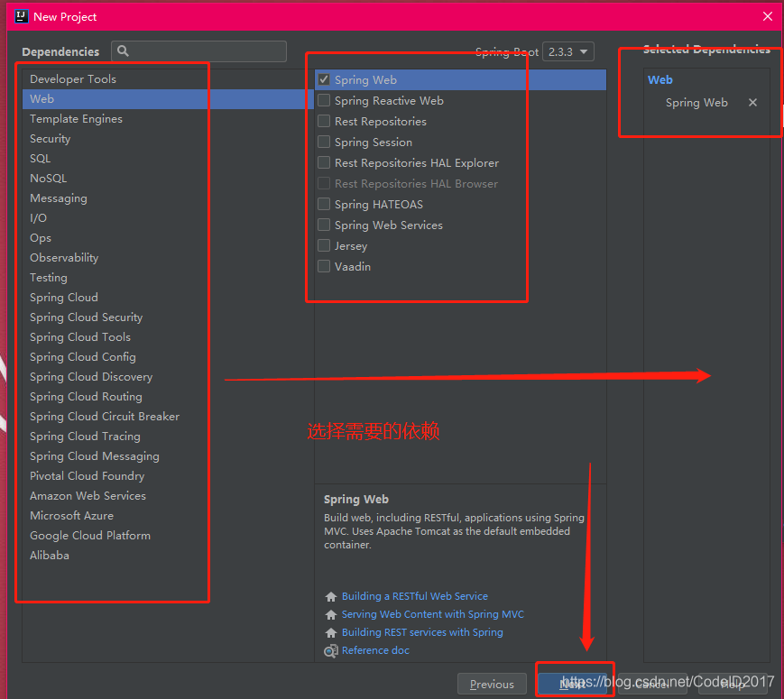Select the Web category

point(168,99)
